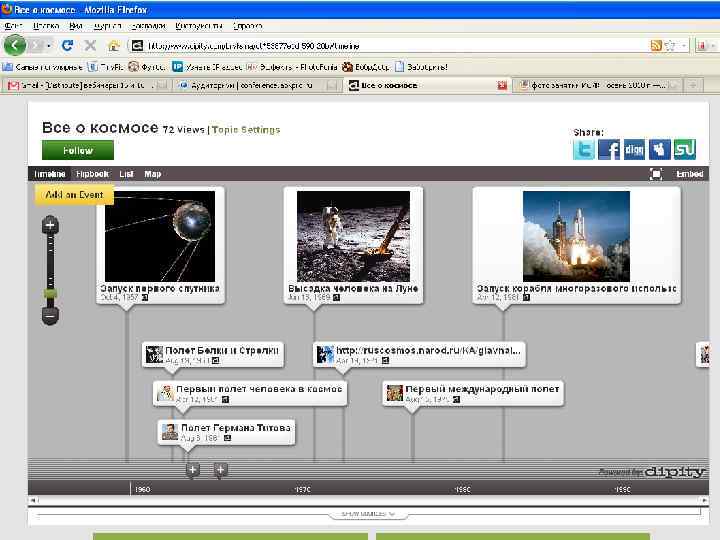
Task: Open the Sputnik satellite image
Action: coord(160,236)
